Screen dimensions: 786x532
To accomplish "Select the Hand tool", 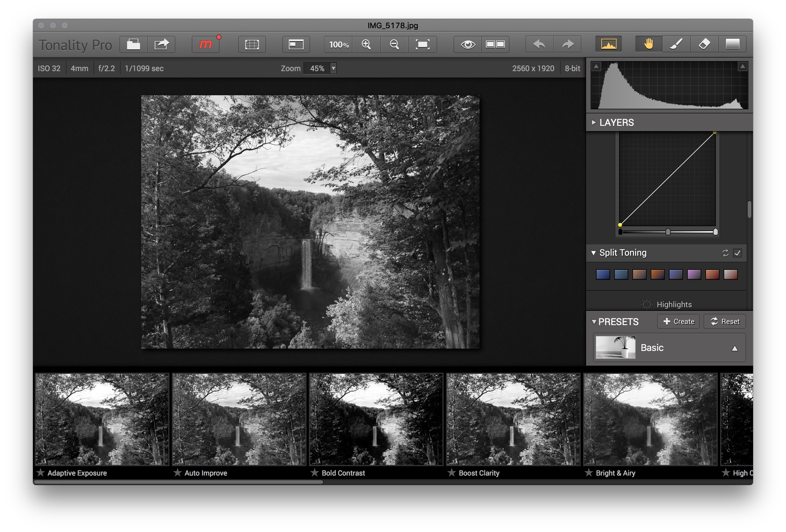I will 648,44.
